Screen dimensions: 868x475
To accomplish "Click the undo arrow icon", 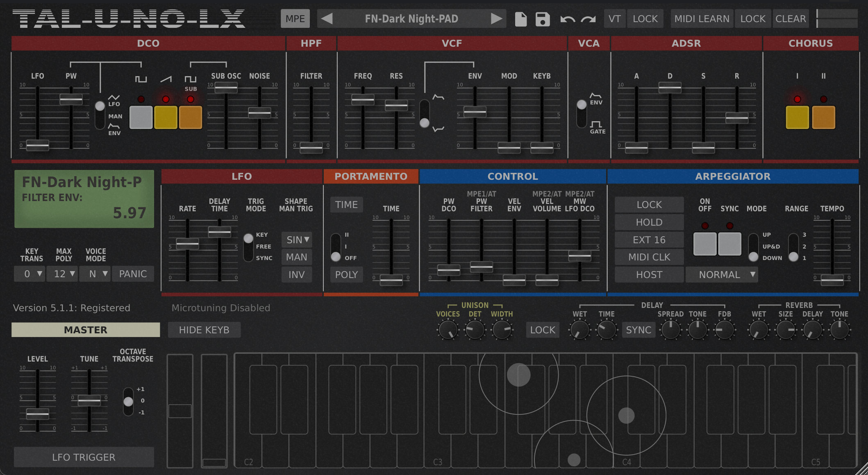I will [568, 19].
